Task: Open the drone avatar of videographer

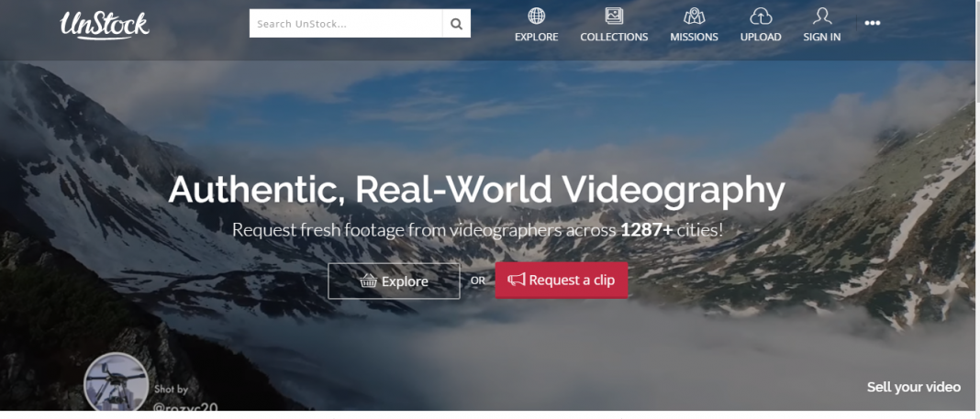Action: (117, 383)
